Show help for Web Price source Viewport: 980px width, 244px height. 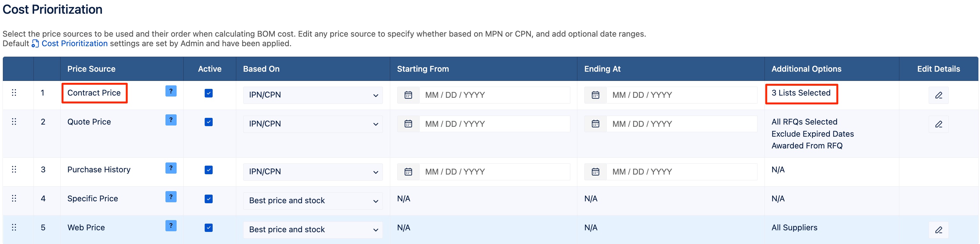(x=171, y=226)
